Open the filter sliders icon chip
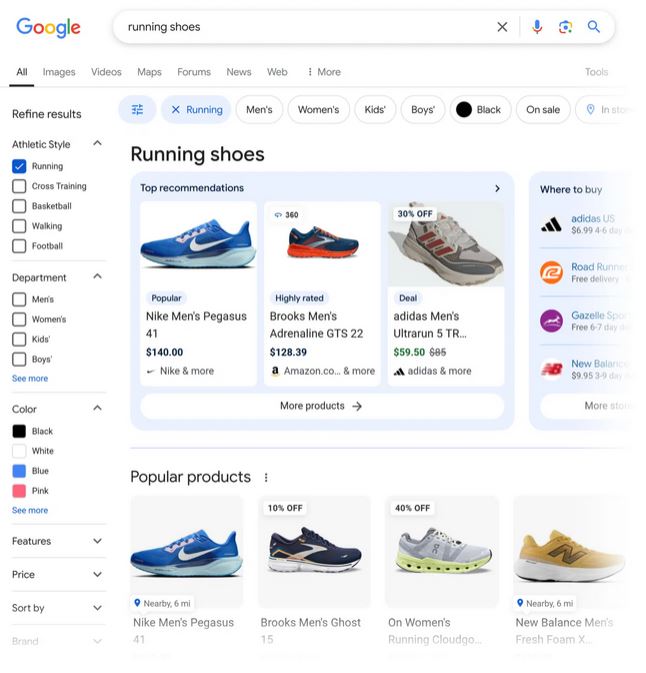The image size is (646, 673). click(137, 109)
